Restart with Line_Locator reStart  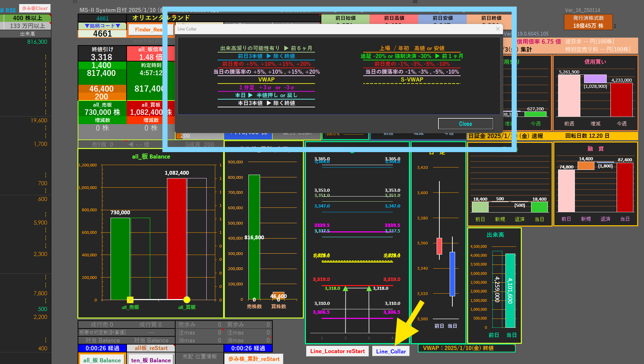click(x=337, y=351)
